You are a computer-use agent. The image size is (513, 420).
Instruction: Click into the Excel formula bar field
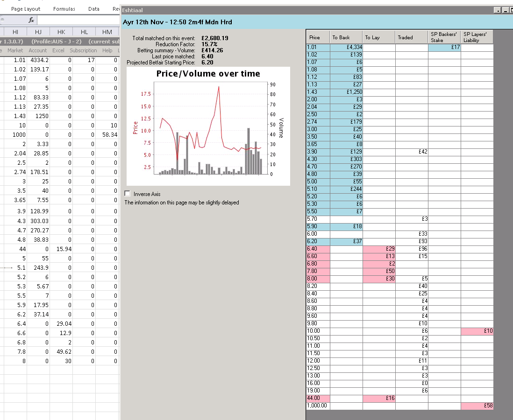[x=78, y=20]
